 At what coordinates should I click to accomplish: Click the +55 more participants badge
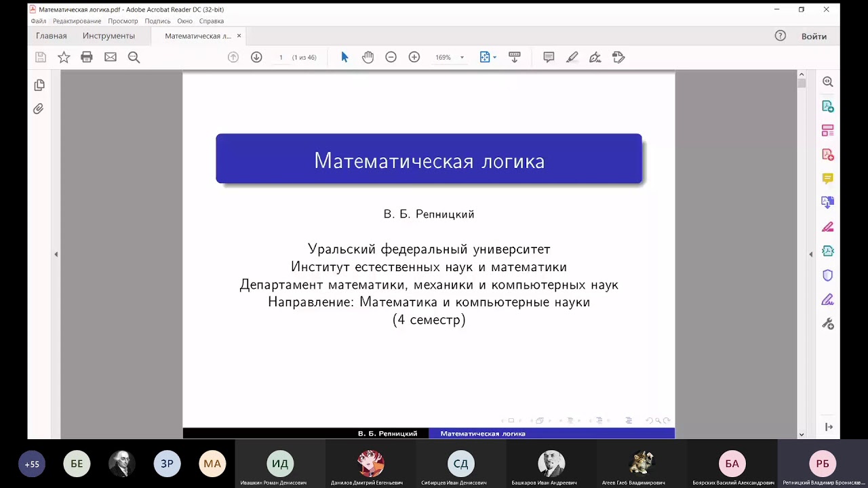[32, 464]
